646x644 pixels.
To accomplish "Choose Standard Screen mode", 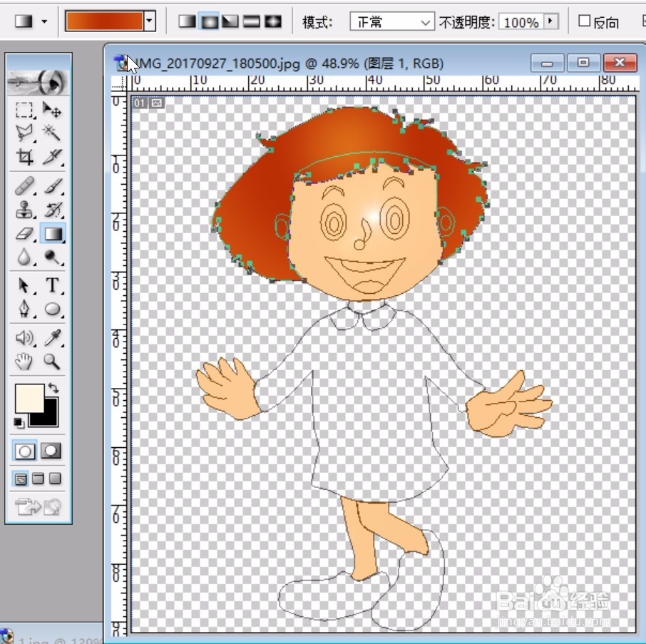I will point(21,479).
